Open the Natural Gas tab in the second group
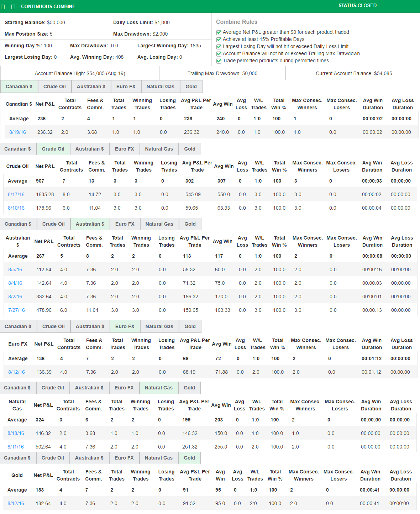 tap(159, 149)
